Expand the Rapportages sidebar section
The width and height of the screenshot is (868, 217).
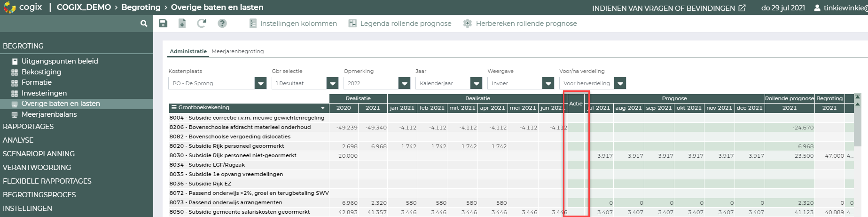tap(28, 127)
